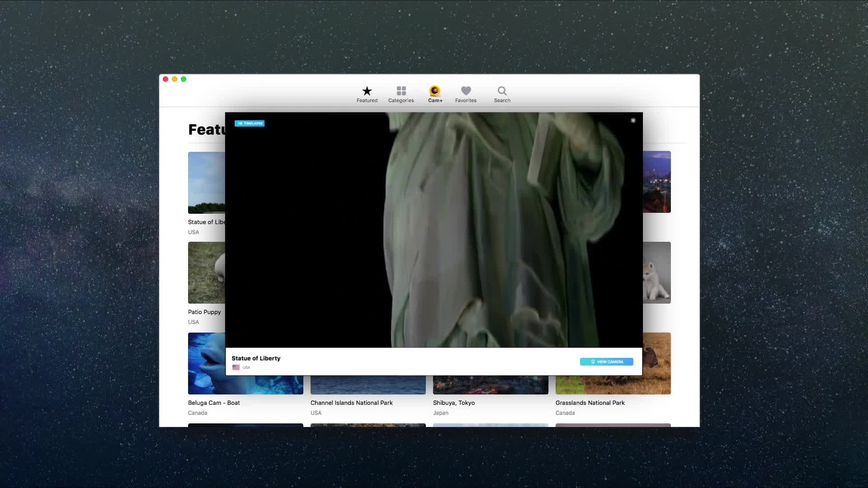Open the city night skyline thumbnail at right
The height and width of the screenshot is (488, 868).
(656, 182)
